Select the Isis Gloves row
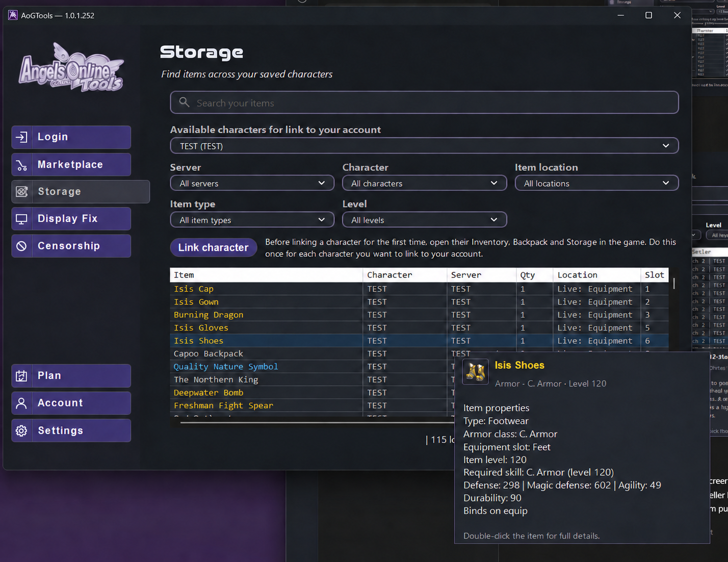This screenshot has width=728, height=562. [419, 328]
